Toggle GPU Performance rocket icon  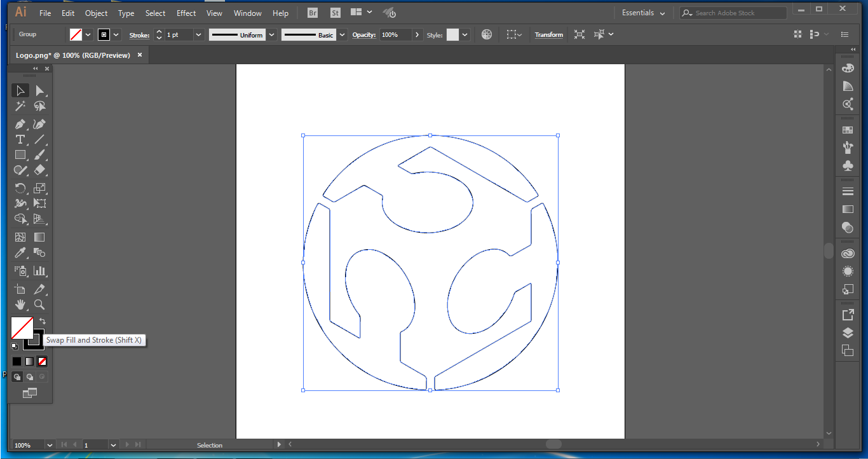[390, 13]
